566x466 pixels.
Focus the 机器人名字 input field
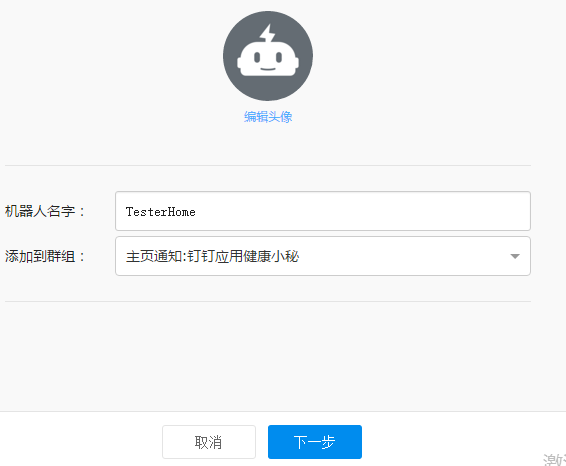tap(323, 211)
